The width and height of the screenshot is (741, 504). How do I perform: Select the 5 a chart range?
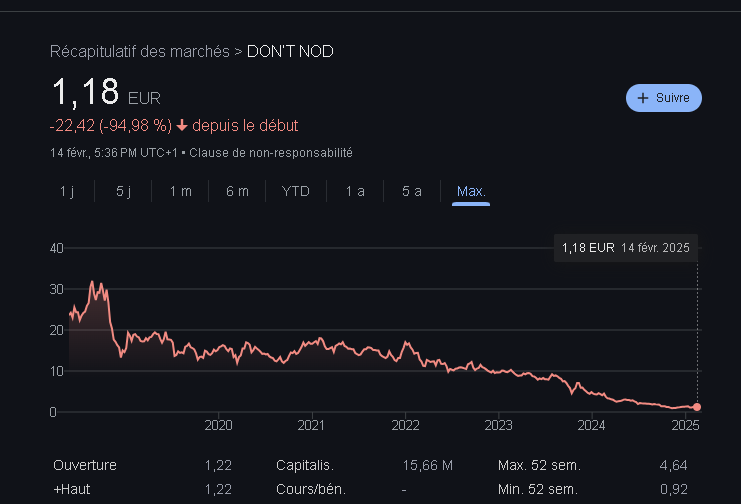(411, 191)
